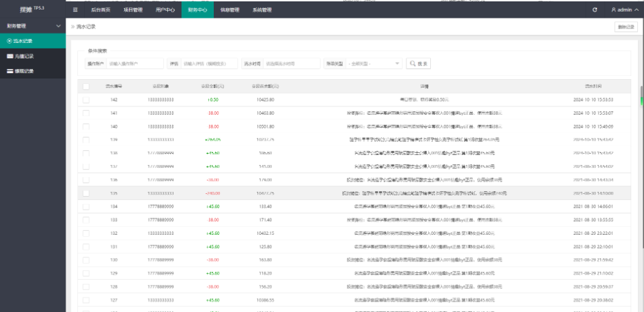Click timestamp 2021-08-30 14:06:01
Viewport: 644px width, 312px height.
tap(593, 206)
